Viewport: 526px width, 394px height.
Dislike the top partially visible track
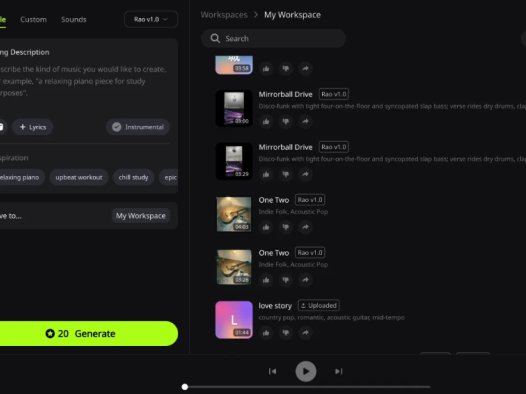285,69
